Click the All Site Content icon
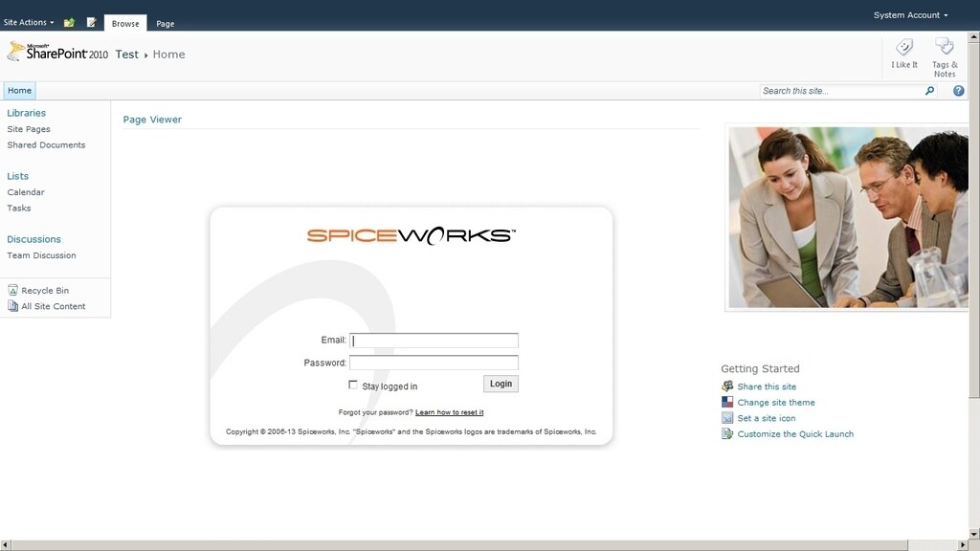 point(11,306)
